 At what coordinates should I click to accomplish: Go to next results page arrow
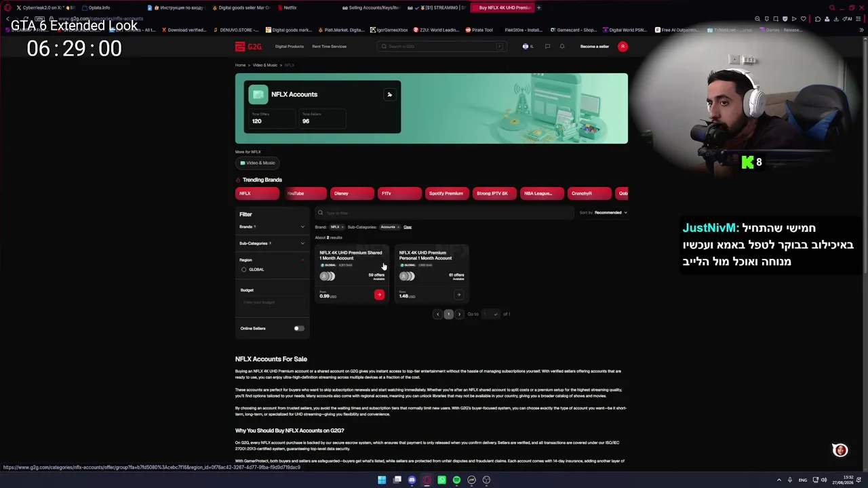coord(459,314)
